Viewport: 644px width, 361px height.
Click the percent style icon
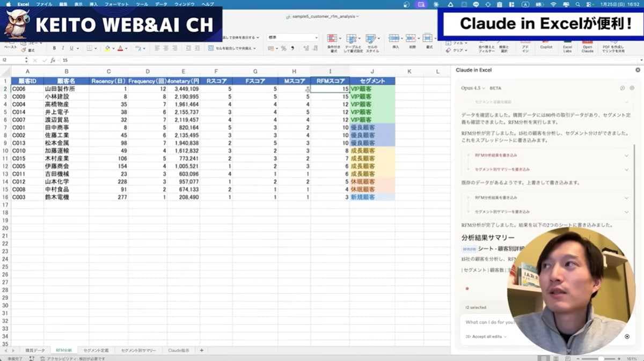pyautogui.click(x=284, y=48)
